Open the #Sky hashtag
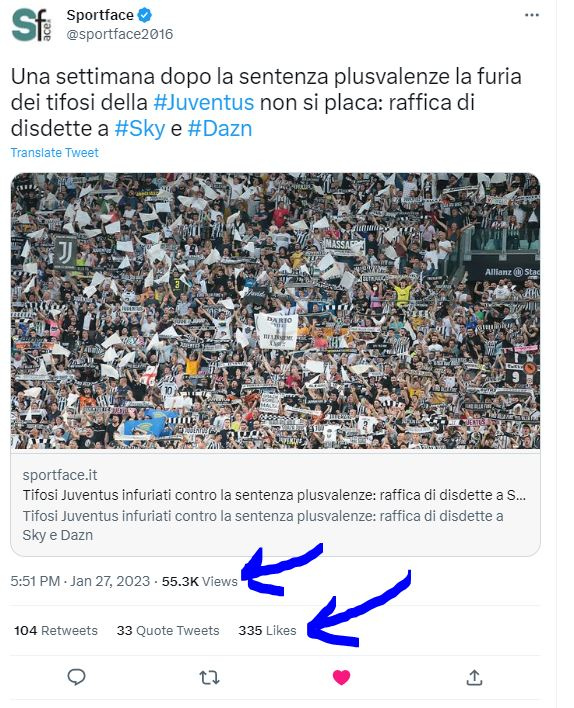The image size is (574, 708). tap(140, 129)
